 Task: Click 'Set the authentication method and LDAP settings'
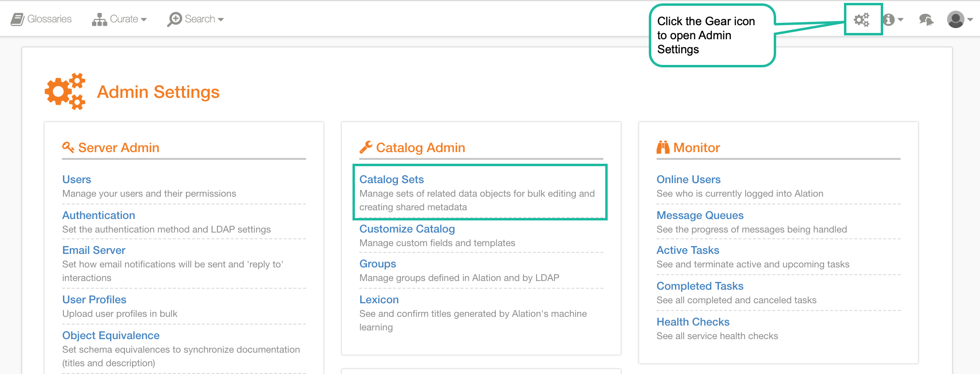point(167,229)
